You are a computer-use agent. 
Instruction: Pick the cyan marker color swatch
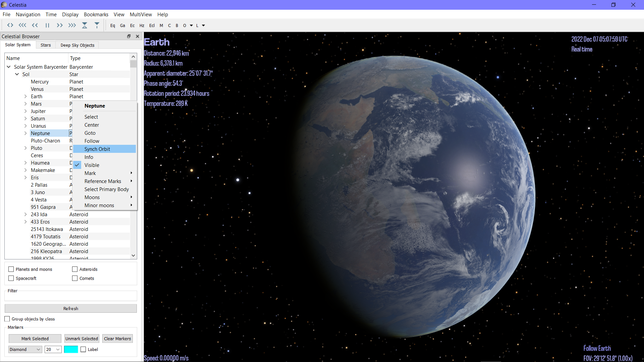[x=71, y=349]
